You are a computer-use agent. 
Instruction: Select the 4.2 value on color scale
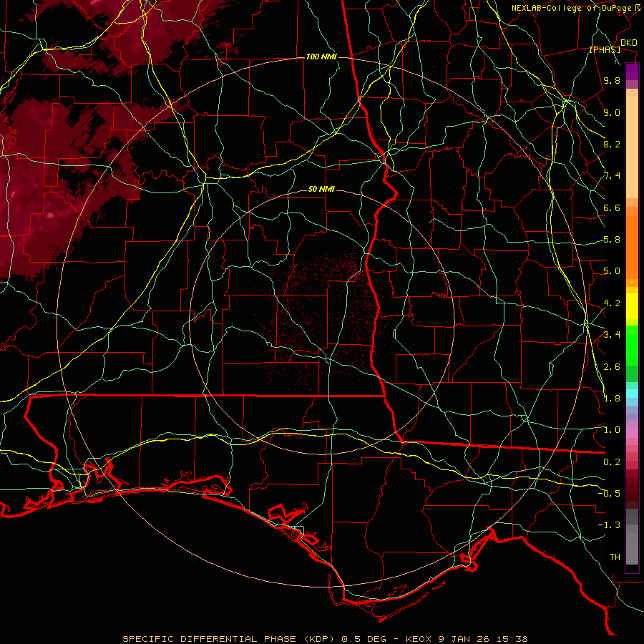click(x=612, y=303)
